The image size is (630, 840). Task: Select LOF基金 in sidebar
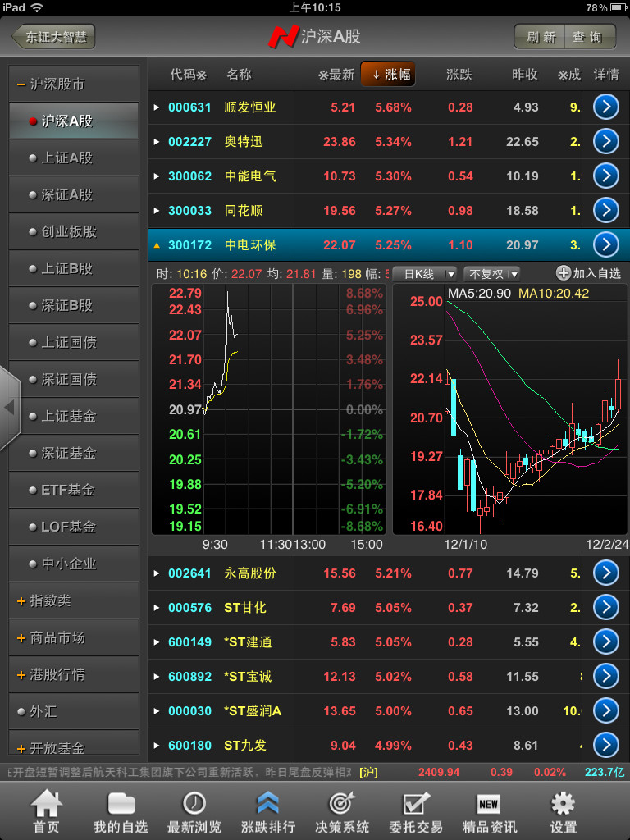pyautogui.click(x=74, y=527)
